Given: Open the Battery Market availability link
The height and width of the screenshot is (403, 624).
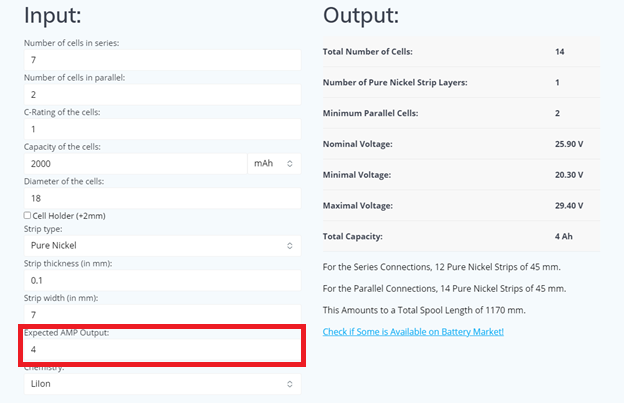Looking at the screenshot, I should click(x=413, y=331).
